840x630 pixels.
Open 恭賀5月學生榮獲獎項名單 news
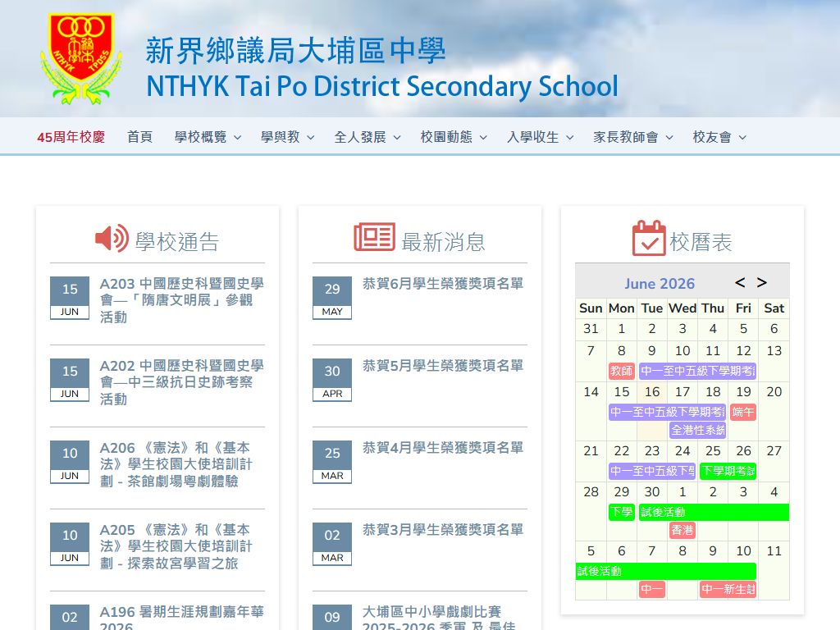[442, 365]
